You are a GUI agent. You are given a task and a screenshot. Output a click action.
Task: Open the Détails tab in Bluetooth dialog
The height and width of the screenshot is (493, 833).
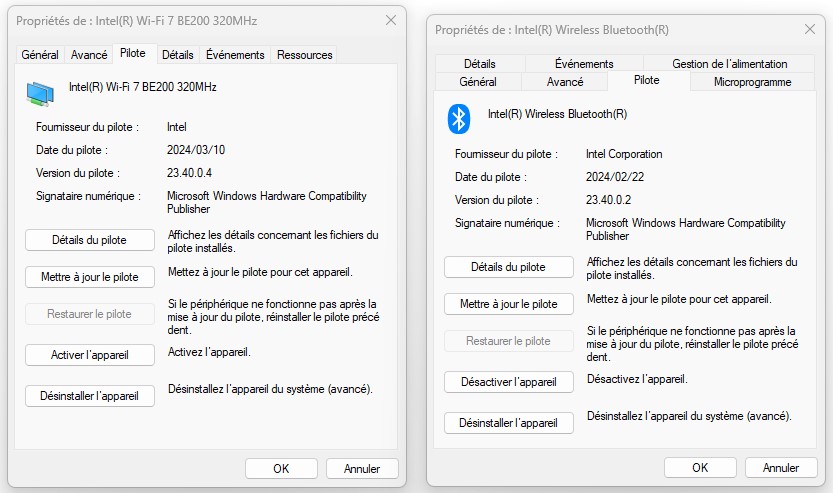(480, 64)
